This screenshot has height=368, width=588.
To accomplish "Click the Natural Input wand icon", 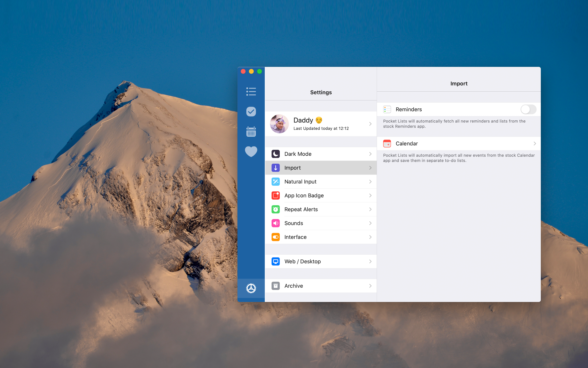I will tap(276, 182).
